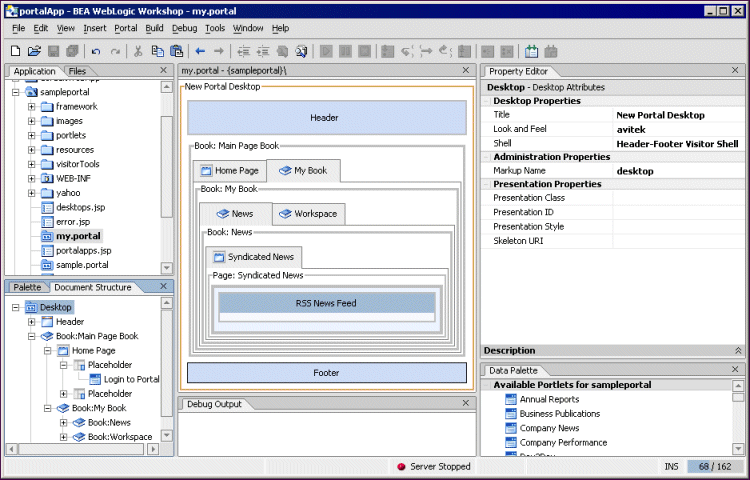Screen dimensions: 750x480
Task: Click Document Structure horizontal scroll right arrow
Action: click(153, 449)
